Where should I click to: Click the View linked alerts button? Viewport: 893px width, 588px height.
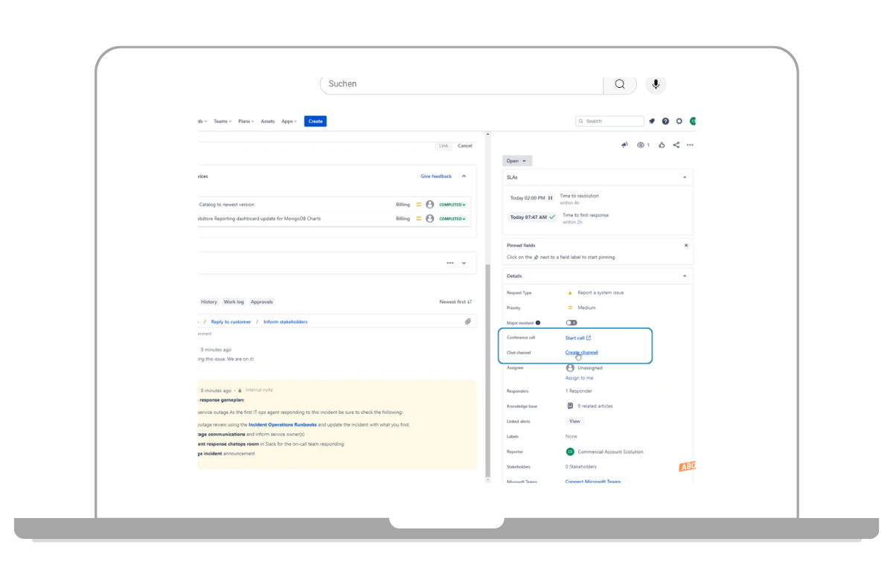[x=574, y=421]
